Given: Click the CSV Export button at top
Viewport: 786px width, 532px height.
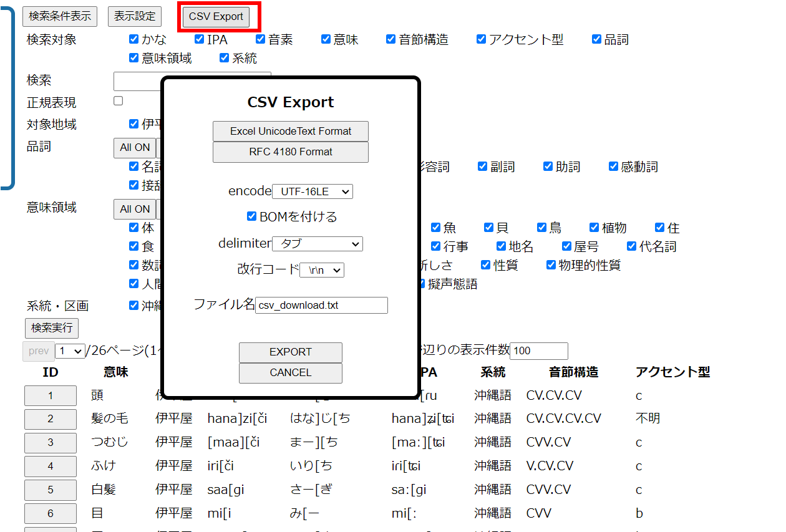Looking at the screenshot, I should [x=216, y=17].
